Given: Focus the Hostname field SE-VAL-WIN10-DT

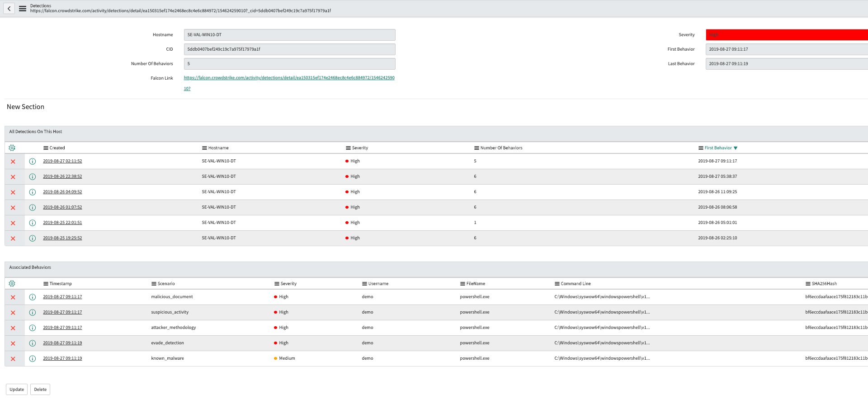Looking at the screenshot, I should coord(290,35).
